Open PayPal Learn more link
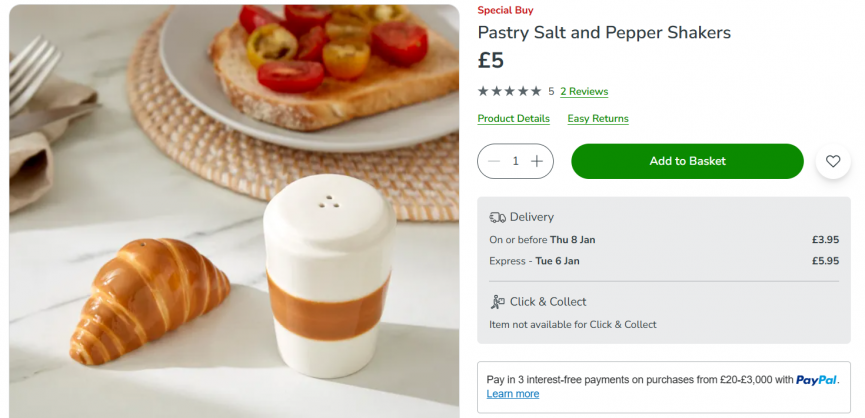 (513, 394)
